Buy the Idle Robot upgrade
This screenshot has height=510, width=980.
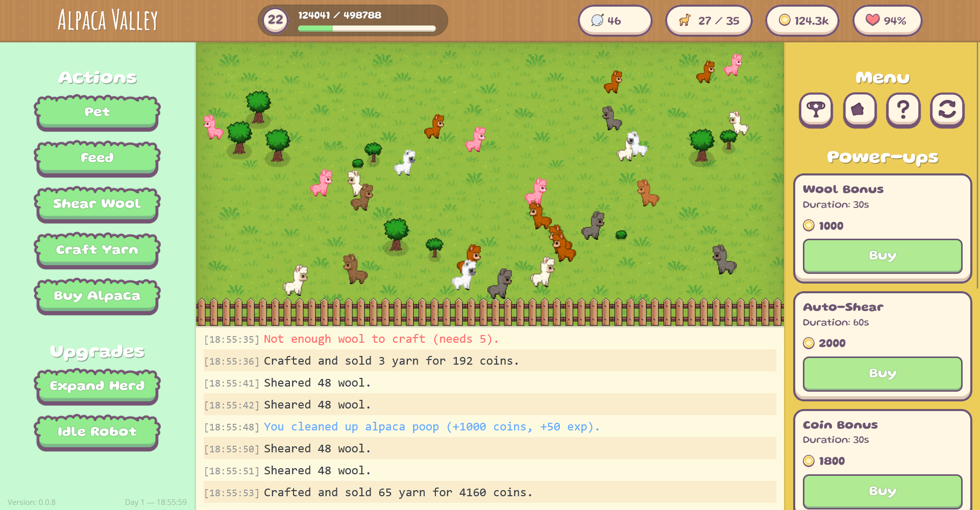pos(97,431)
